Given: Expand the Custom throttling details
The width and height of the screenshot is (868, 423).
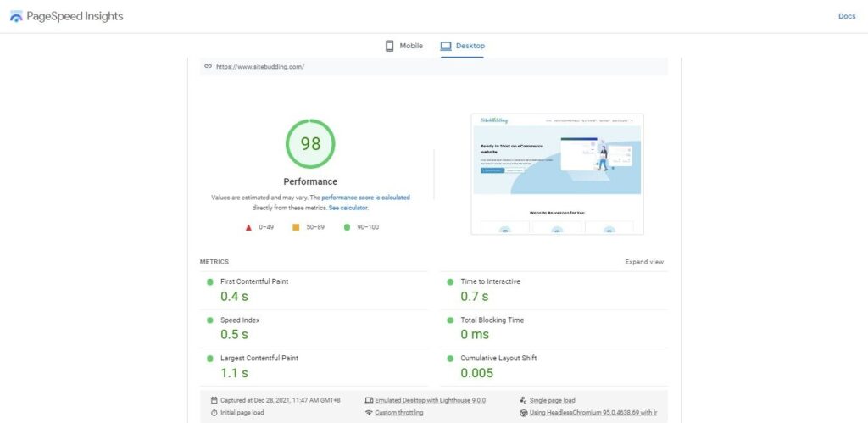Looking at the screenshot, I should 399,413.
